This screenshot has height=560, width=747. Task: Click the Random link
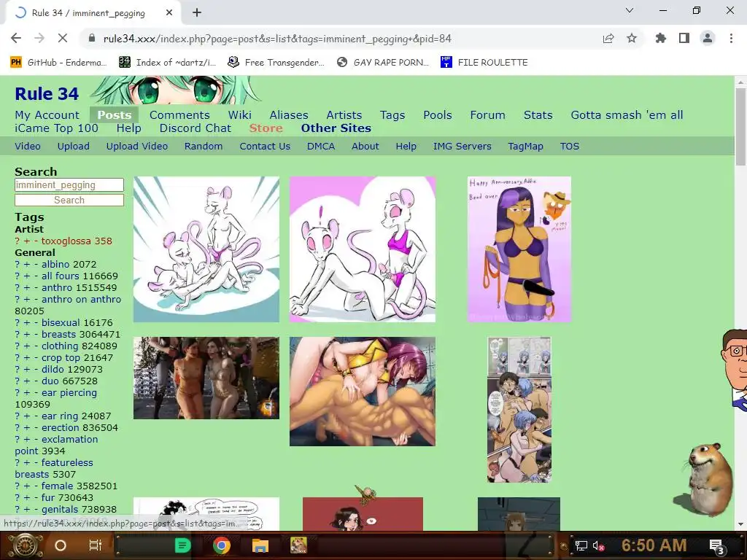coord(204,146)
